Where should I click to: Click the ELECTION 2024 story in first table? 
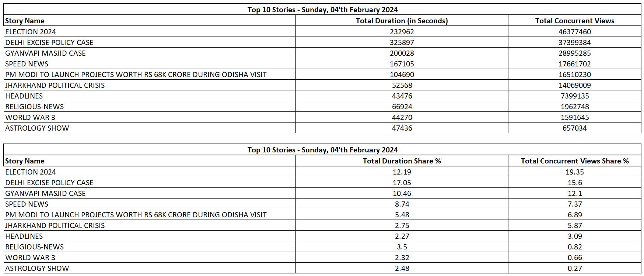[31, 32]
